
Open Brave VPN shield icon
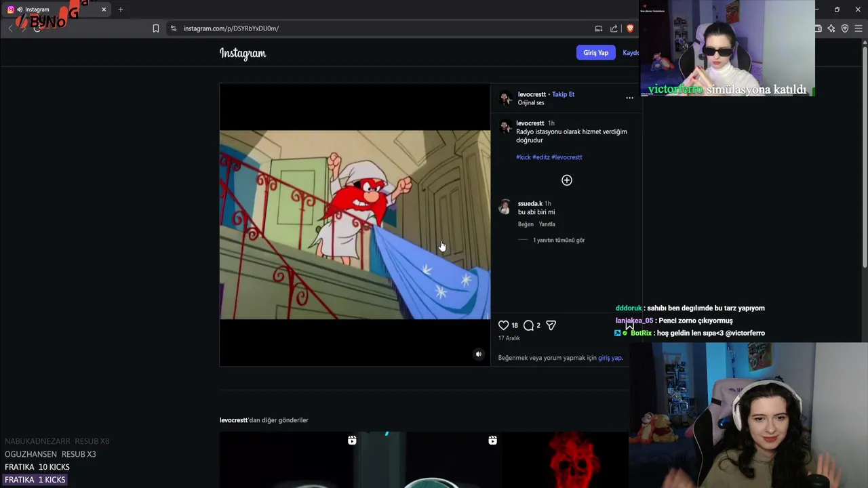[x=845, y=28]
